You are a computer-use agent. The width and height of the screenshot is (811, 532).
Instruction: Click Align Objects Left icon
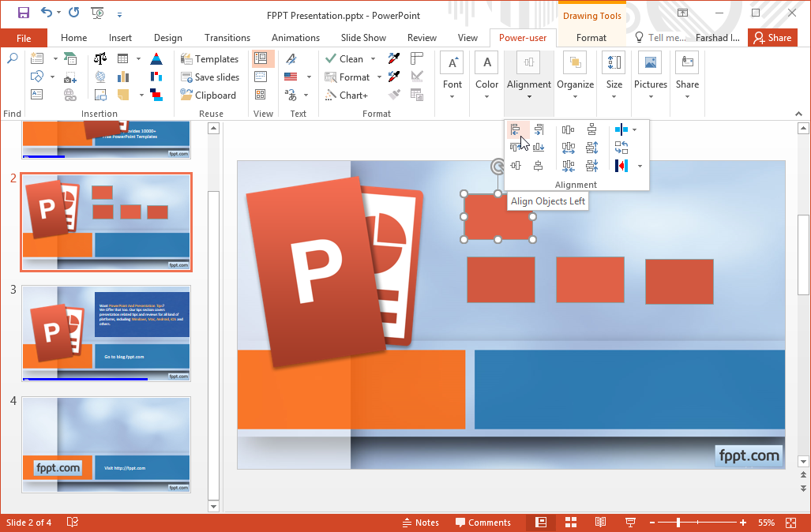pos(515,130)
